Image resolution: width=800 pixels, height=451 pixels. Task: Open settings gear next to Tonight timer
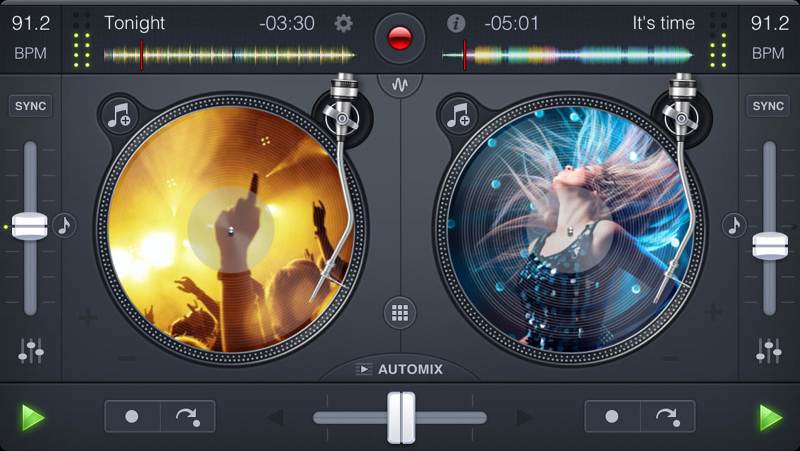pos(343,23)
